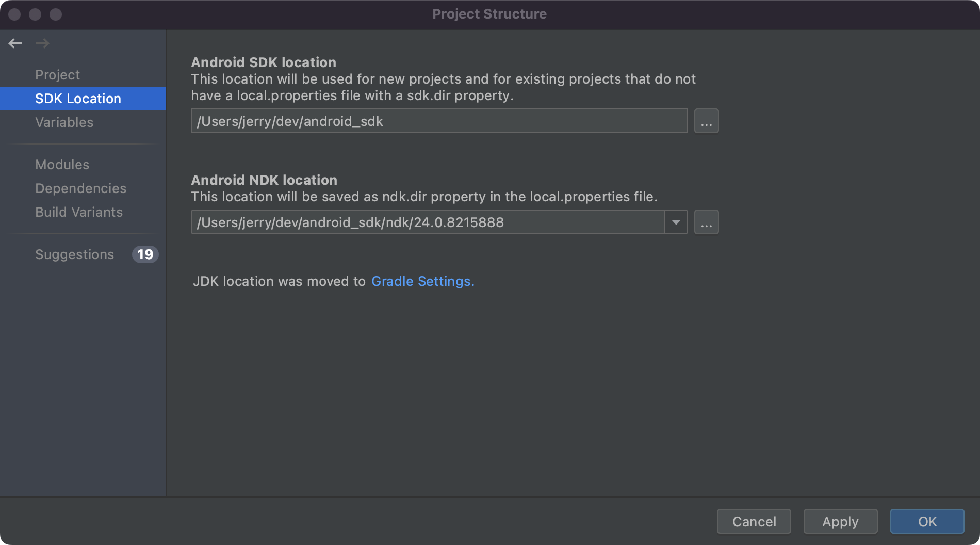Click the Apply button
Screen dimensions: 980x545
point(840,521)
